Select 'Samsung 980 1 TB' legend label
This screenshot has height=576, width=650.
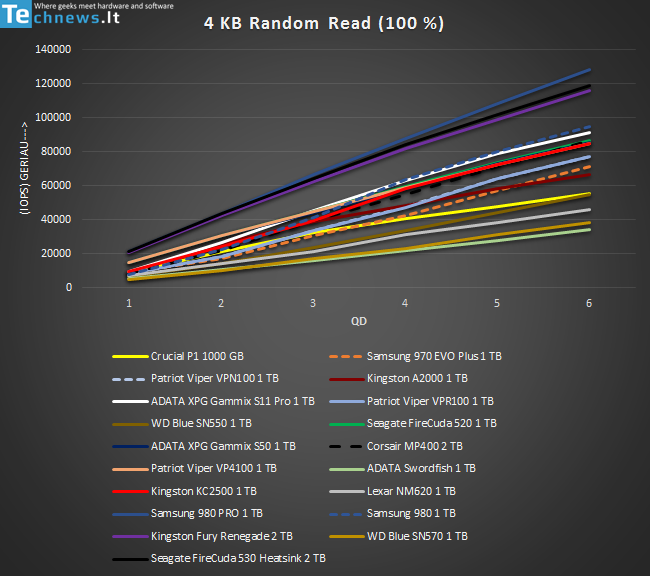pyautogui.click(x=411, y=513)
